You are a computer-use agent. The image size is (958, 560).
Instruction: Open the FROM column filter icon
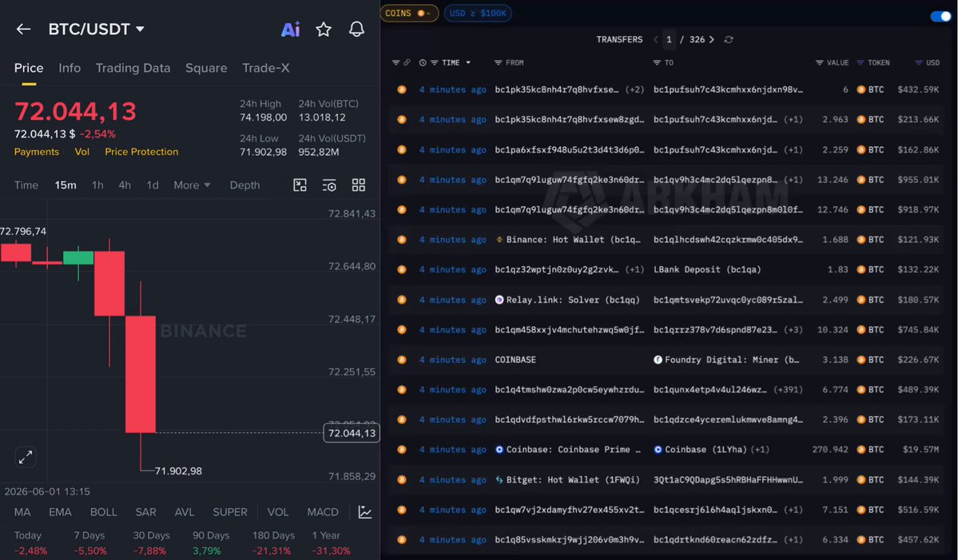tap(498, 62)
